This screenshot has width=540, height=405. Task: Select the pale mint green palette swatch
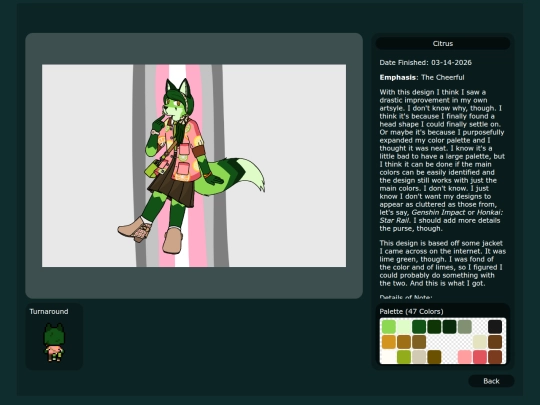coord(404,327)
